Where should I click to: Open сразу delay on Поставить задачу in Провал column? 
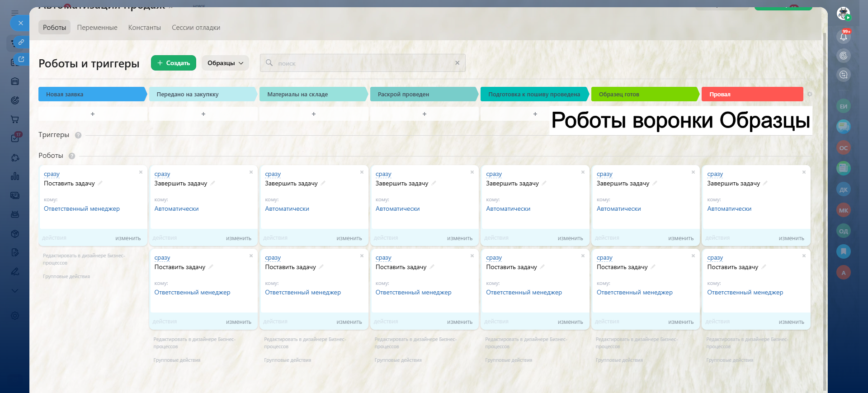tap(715, 257)
